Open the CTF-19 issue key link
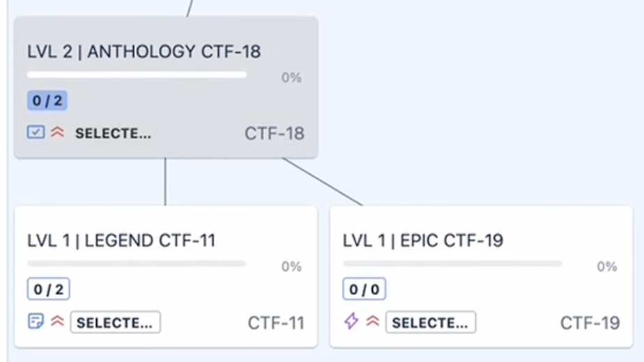 tap(590, 322)
